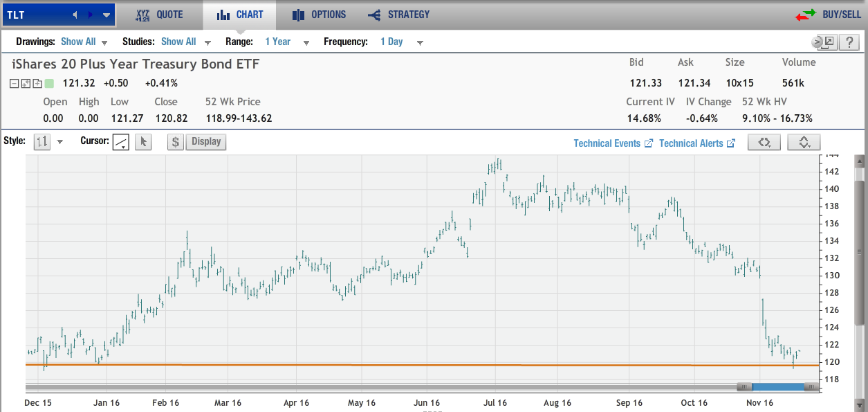Click the diagonal-arrows icon beside the price
The height and width of the screenshot is (412, 868).
[x=26, y=84]
